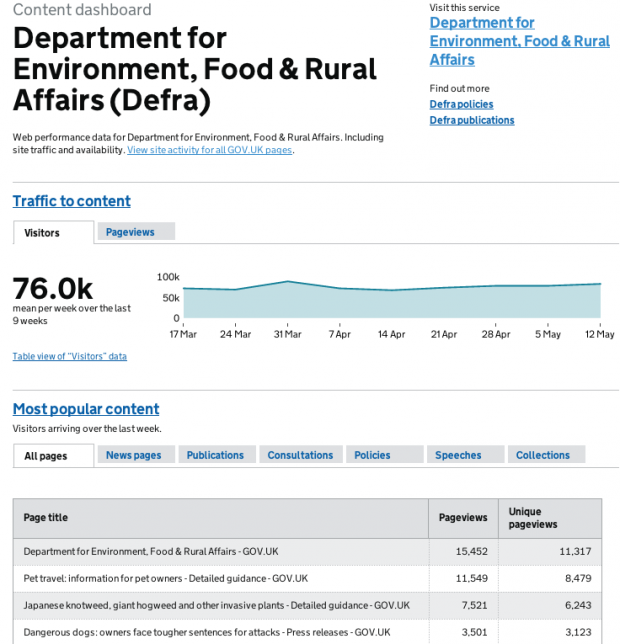Click the 21 Apr label on chart axis
620x644 pixels.
point(444,334)
